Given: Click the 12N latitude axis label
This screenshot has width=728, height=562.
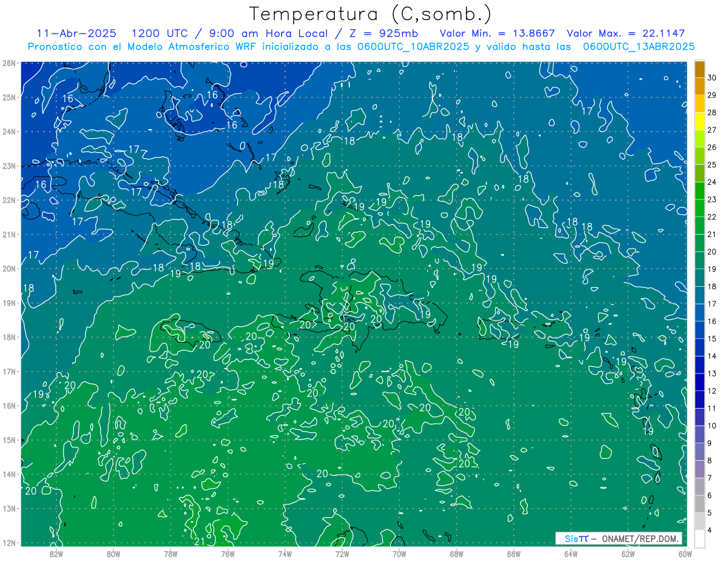Looking at the screenshot, I should (8, 543).
